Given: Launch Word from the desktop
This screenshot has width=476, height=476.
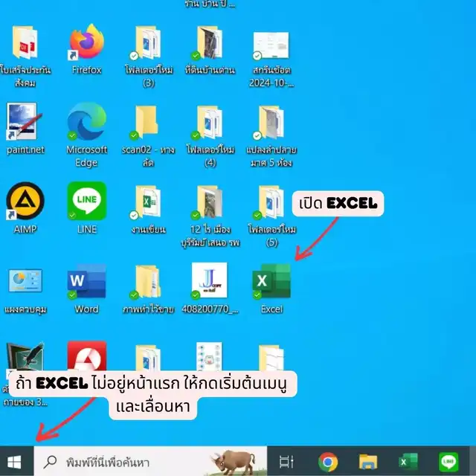Looking at the screenshot, I should [x=86, y=282].
